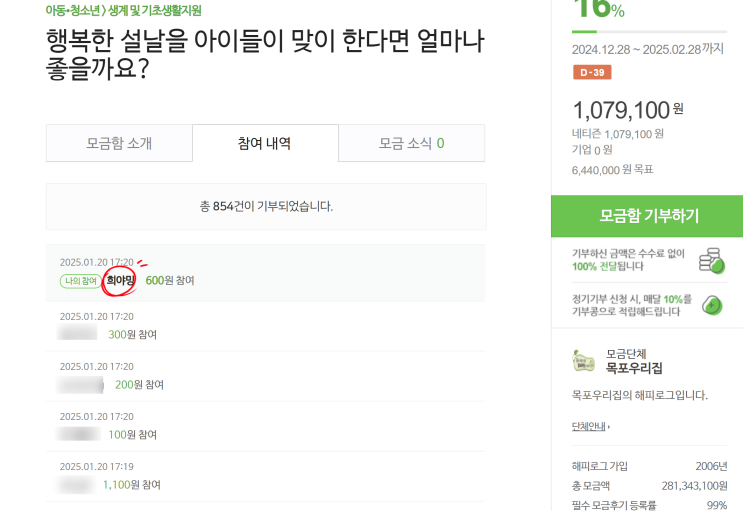Click the coin stack icon beside the fee notice
The height and width of the screenshot is (511, 743).
tap(711, 260)
